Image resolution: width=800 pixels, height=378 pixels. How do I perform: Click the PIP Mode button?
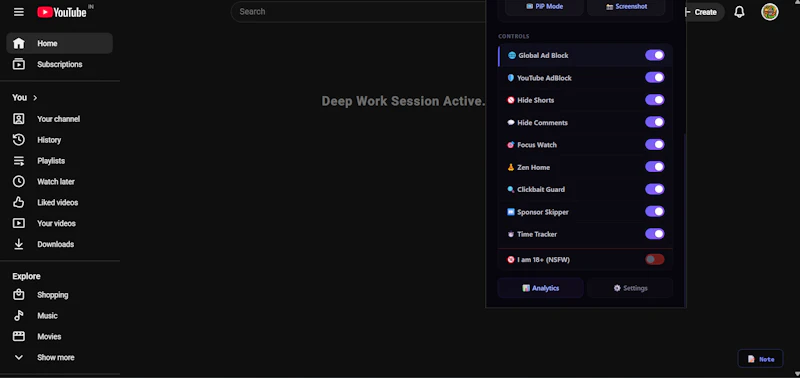544,7
